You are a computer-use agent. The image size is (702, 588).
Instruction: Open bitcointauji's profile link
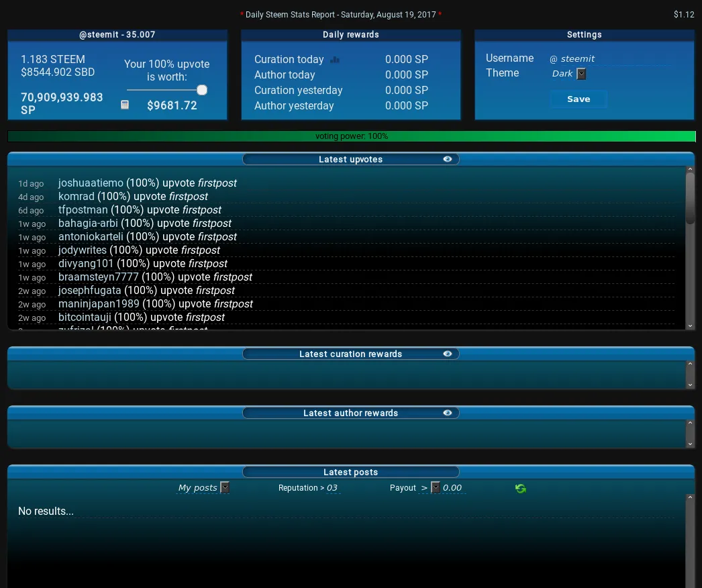tap(85, 317)
